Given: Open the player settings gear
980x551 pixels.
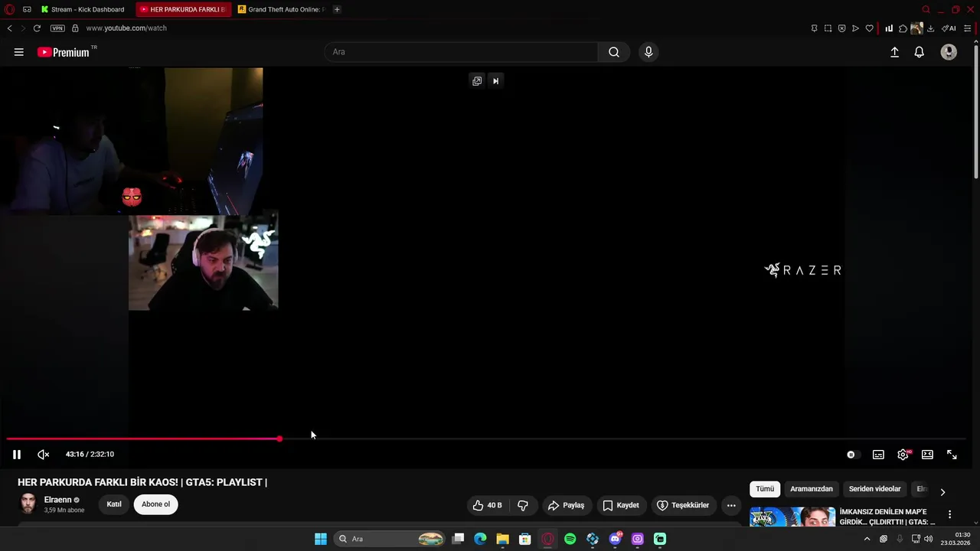Looking at the screenshot, I should pos(903,455).
